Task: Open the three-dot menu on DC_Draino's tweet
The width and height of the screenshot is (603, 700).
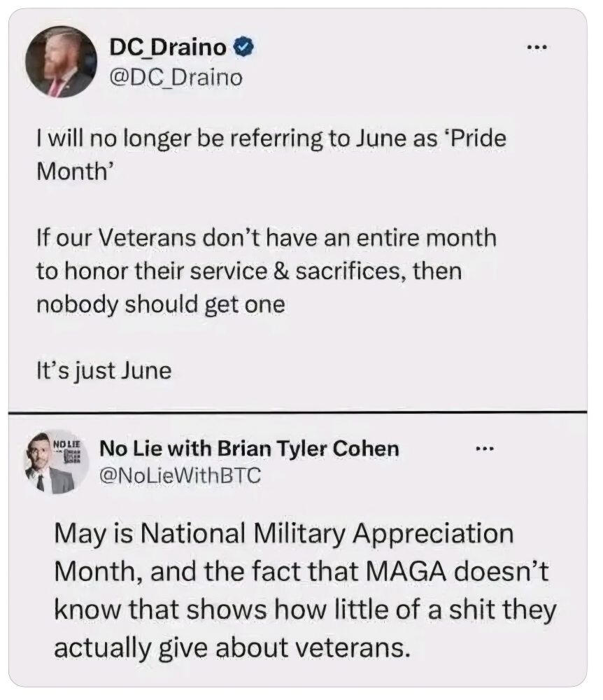Action: (x=536, y=46)
